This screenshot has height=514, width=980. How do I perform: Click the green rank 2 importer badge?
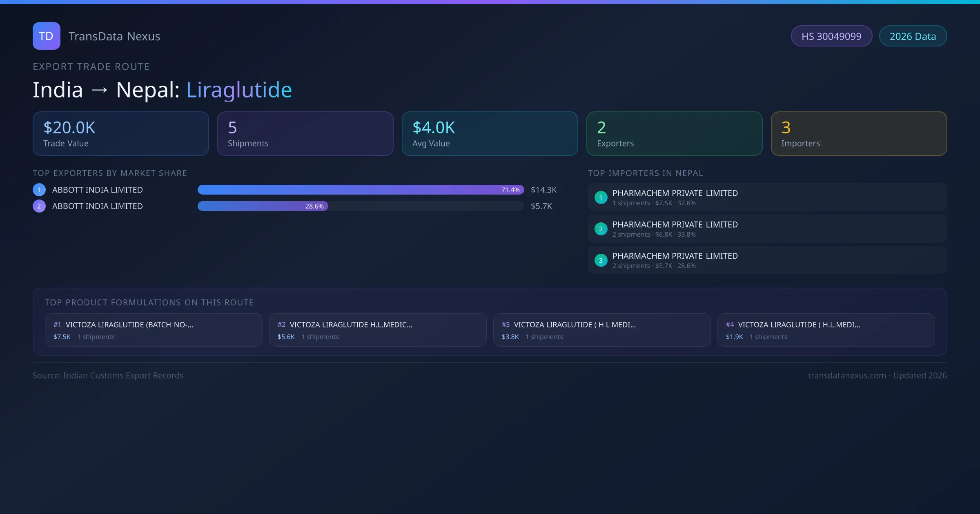point(601,229)
